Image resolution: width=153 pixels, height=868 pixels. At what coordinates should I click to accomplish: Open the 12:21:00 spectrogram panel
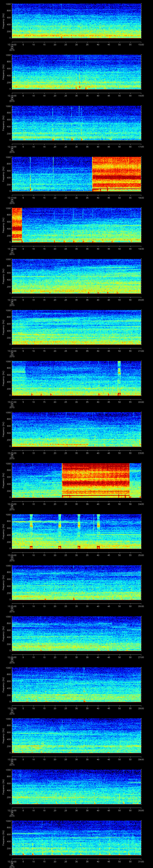[x=76, y=378]
